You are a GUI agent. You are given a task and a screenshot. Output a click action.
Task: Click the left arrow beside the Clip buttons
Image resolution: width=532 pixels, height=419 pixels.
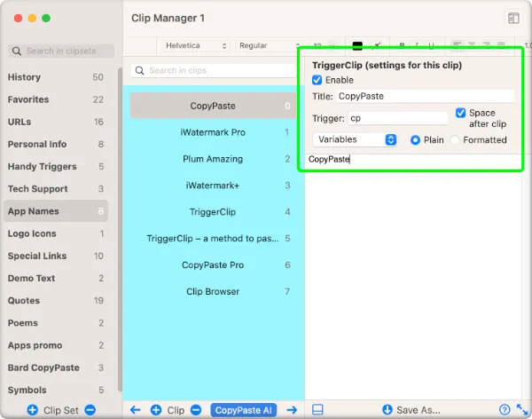click(136, 410)
